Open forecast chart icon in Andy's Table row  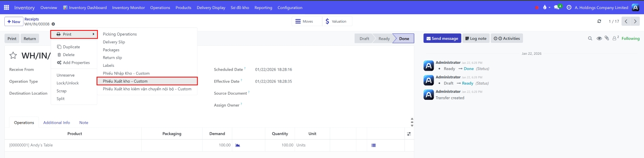(237, 145)
